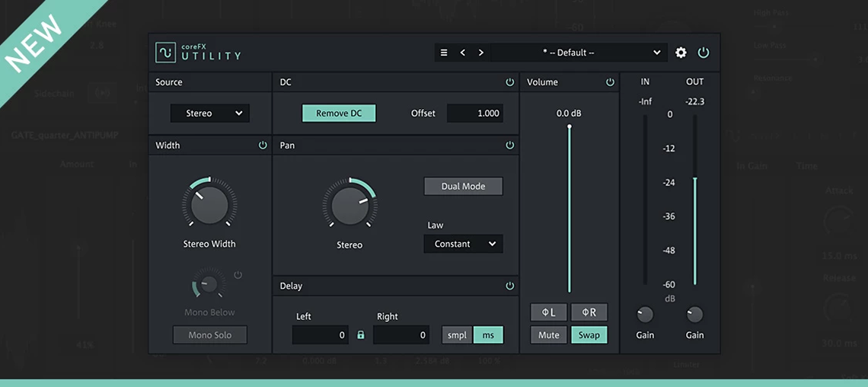Image resolution: width=868 pixels, height=387 pixels.
Task: Select smpl delay units
Action: pos(457,335)
